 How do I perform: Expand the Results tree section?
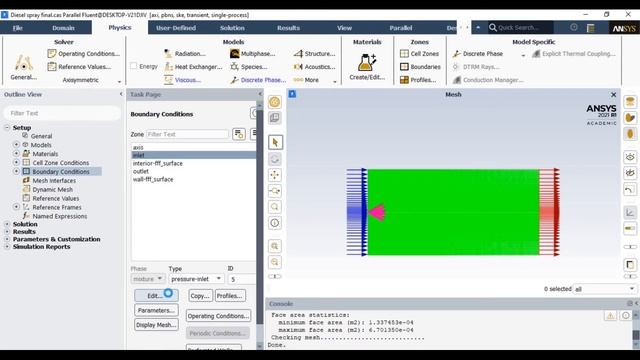(7, 231)
